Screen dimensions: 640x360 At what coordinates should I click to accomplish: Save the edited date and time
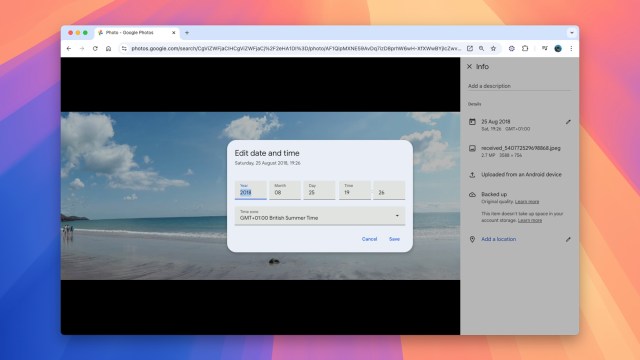click(x=394, y=239)
